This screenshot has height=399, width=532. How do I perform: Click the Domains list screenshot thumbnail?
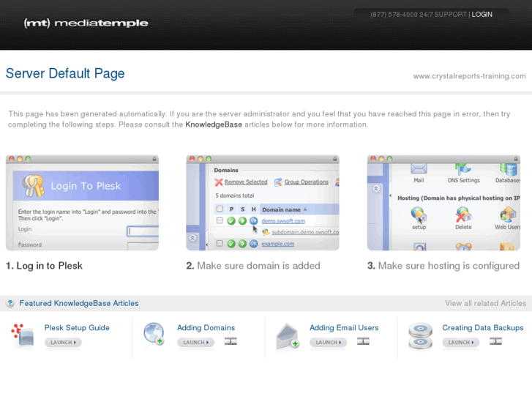(x=263, y=203)
